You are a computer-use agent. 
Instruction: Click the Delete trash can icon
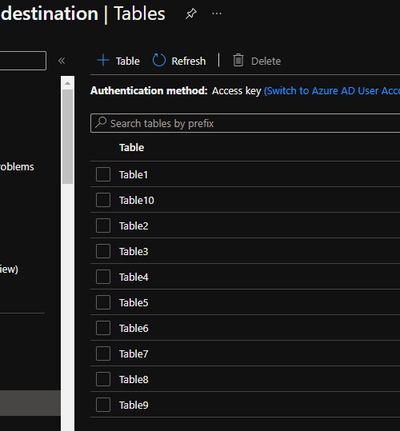click(x=238, y=60)
